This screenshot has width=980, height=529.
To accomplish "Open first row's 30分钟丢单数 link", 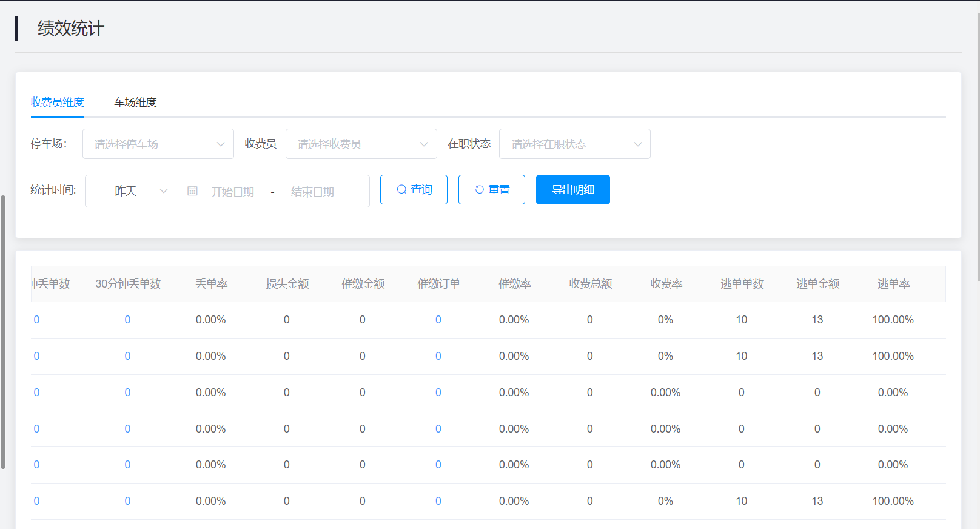I will click(x=127, y=320).
